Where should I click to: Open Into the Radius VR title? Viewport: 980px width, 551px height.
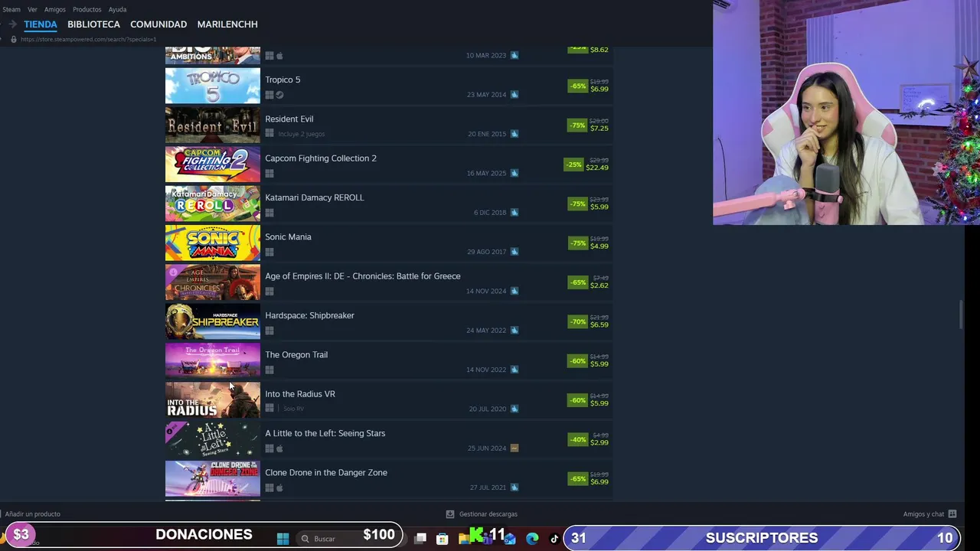[300, 394]
